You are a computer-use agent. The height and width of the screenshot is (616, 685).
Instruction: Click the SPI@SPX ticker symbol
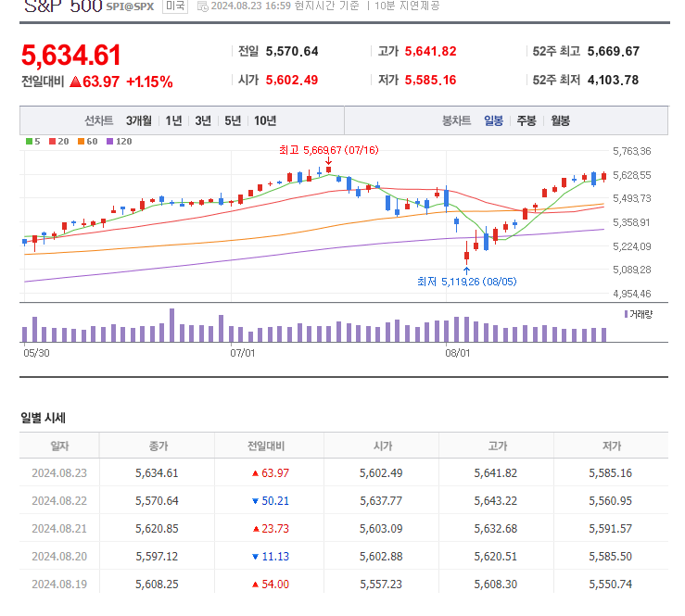pos(130,6)
